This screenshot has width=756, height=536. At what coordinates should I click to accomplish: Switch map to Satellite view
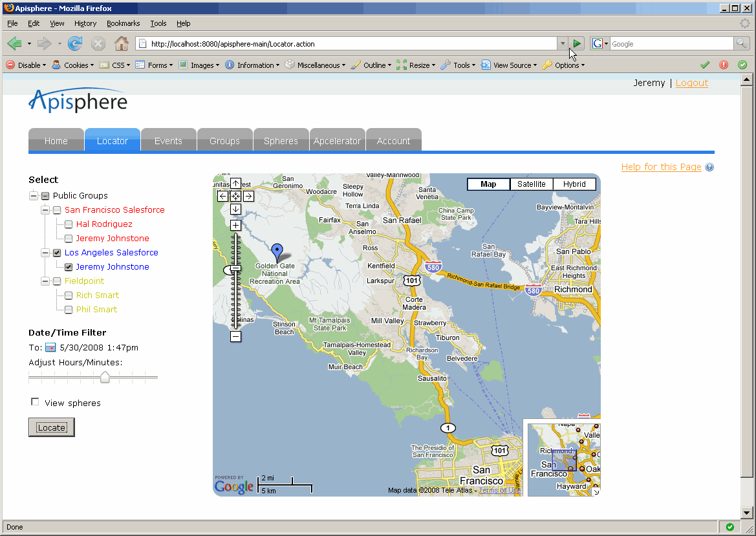pyautogui.click(x=532, y=184)
